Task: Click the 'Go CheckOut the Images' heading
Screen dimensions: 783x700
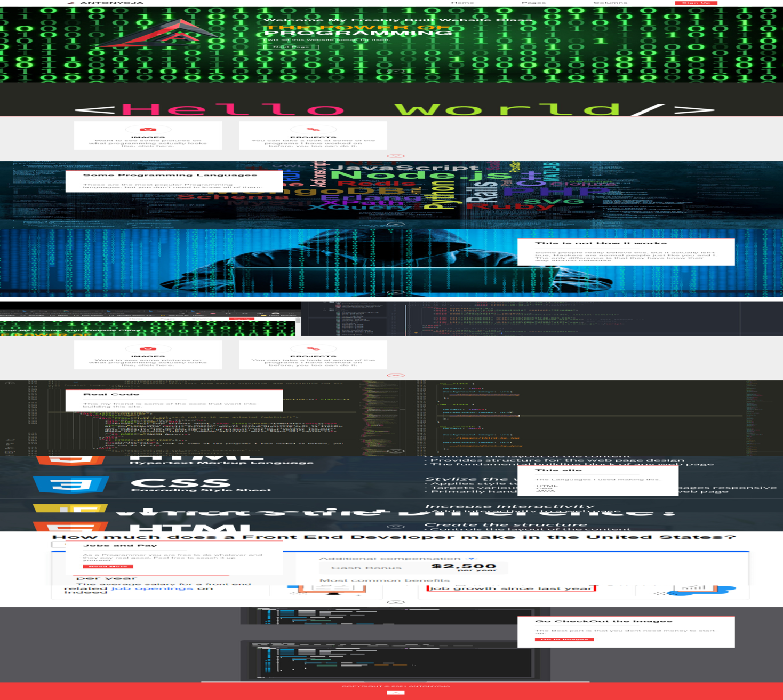Action: point(604,621)
